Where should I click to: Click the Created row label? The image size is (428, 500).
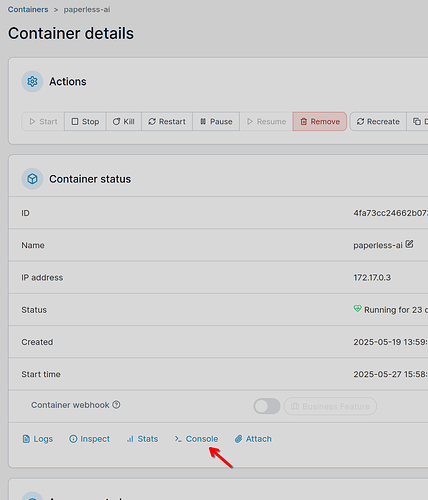pos(37,342)
